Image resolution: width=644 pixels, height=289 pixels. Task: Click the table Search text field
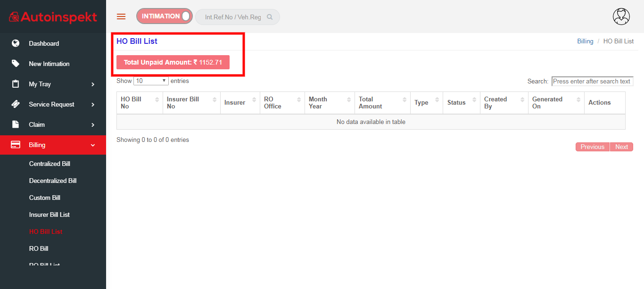tap(592, 81)
